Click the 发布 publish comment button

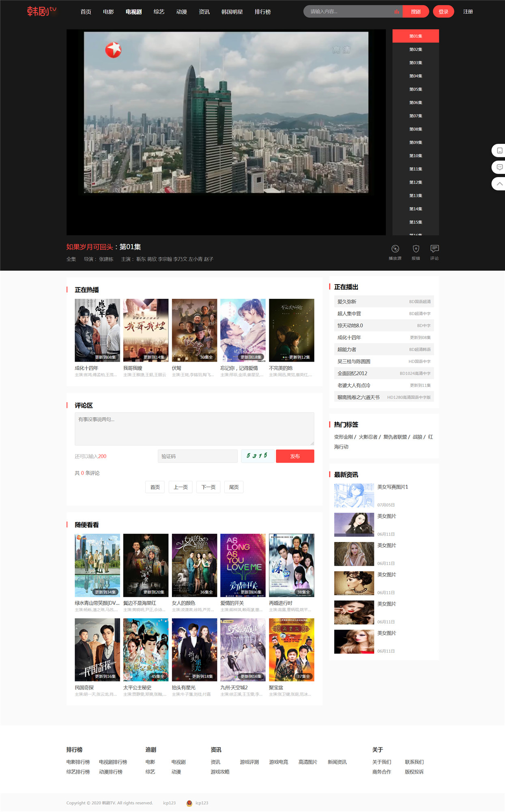click(x=295, y=456)
